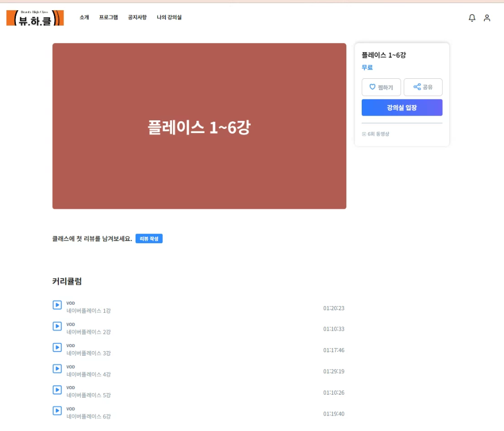Click play icon for 네이버플레이스 5강
Image resolution: width=504 pixels, height=431 pixels.
coord(57,390)
